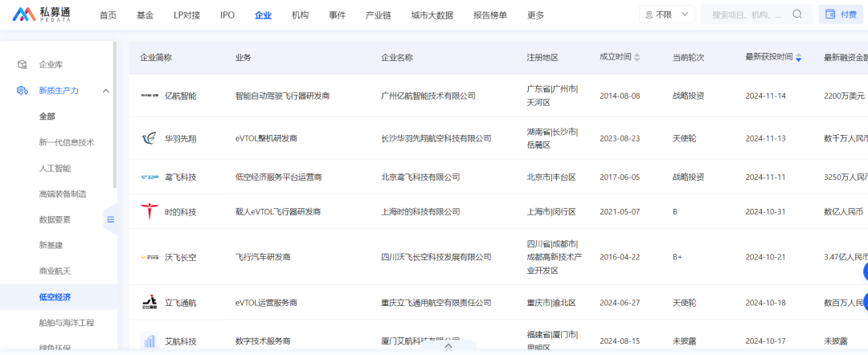Select 人工智能 in the sidebar
The width and height of the screenshot is (868, 355).
(x=55, y=168)
